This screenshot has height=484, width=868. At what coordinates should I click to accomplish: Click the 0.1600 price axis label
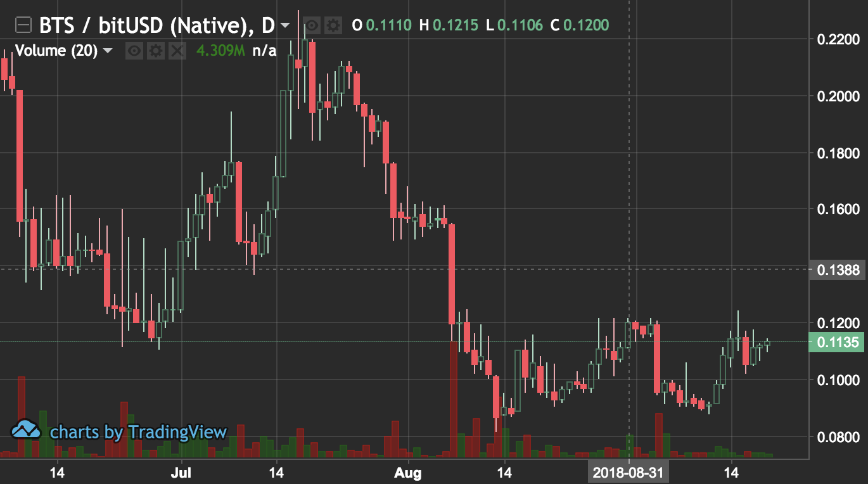click(x=838, y=209)
